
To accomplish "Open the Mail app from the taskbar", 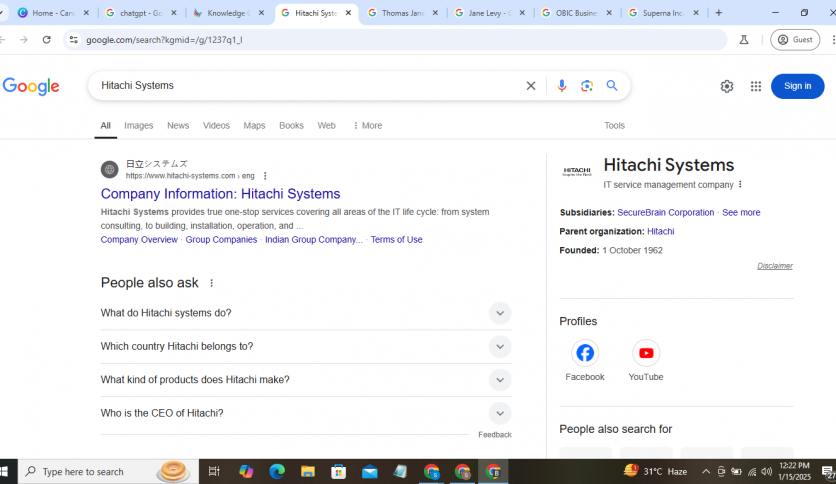I will [x=369, y=471].
